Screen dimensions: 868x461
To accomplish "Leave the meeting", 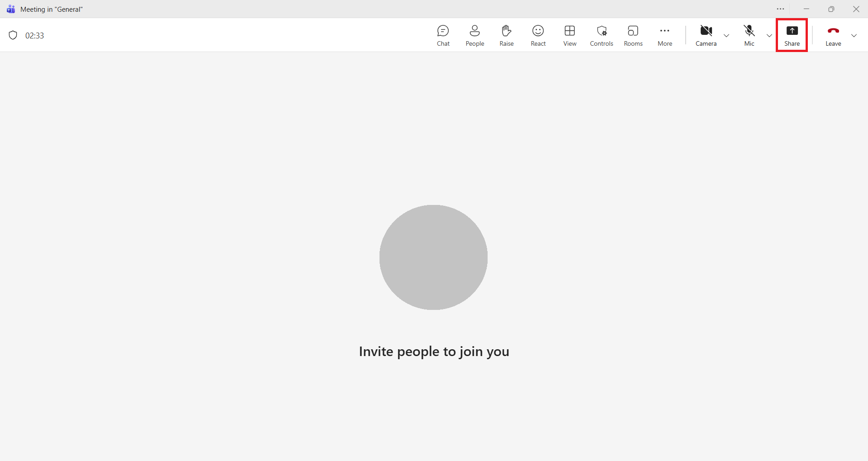I will (x=833, y=35).
